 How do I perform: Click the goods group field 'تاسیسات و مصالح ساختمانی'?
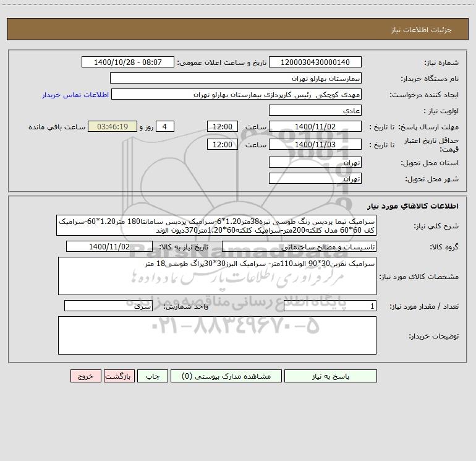(299, 246)
